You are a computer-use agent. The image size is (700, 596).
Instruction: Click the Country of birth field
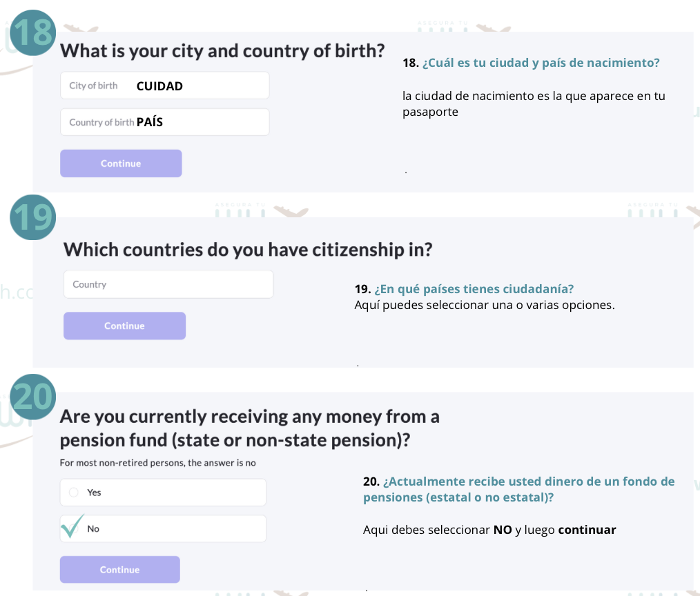[x=164, y=123]
